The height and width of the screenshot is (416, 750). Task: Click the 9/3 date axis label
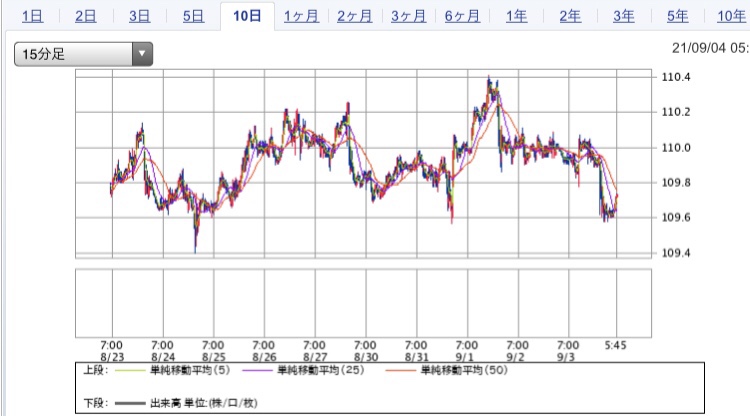[x=566, y=357]
